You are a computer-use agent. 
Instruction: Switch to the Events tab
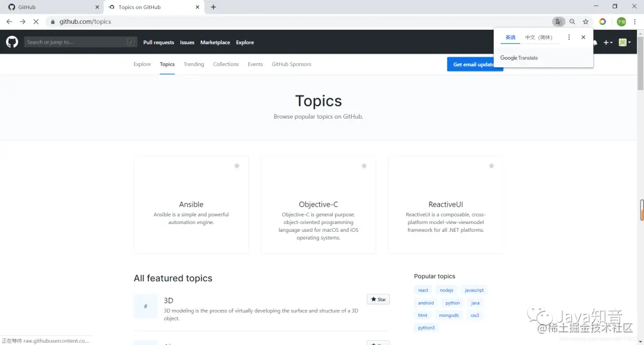click(255, 64)
